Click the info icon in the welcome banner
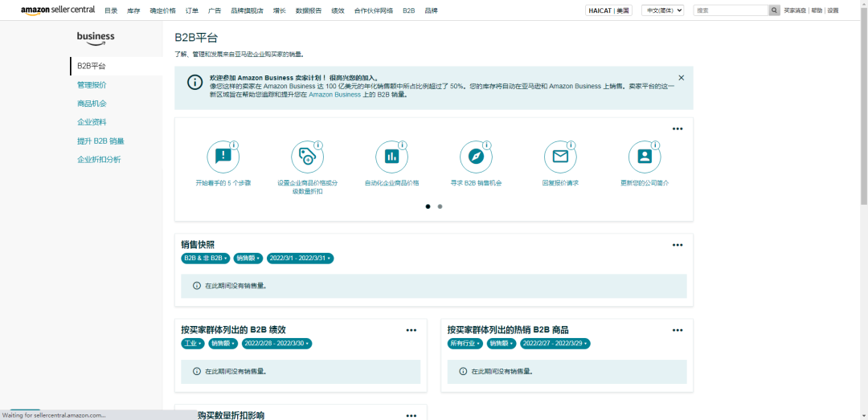The image size is (868, 420). [194, 82]
